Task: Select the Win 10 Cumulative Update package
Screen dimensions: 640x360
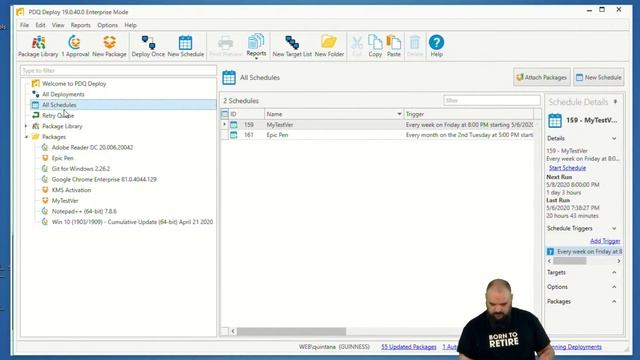Action: point(132,222)
